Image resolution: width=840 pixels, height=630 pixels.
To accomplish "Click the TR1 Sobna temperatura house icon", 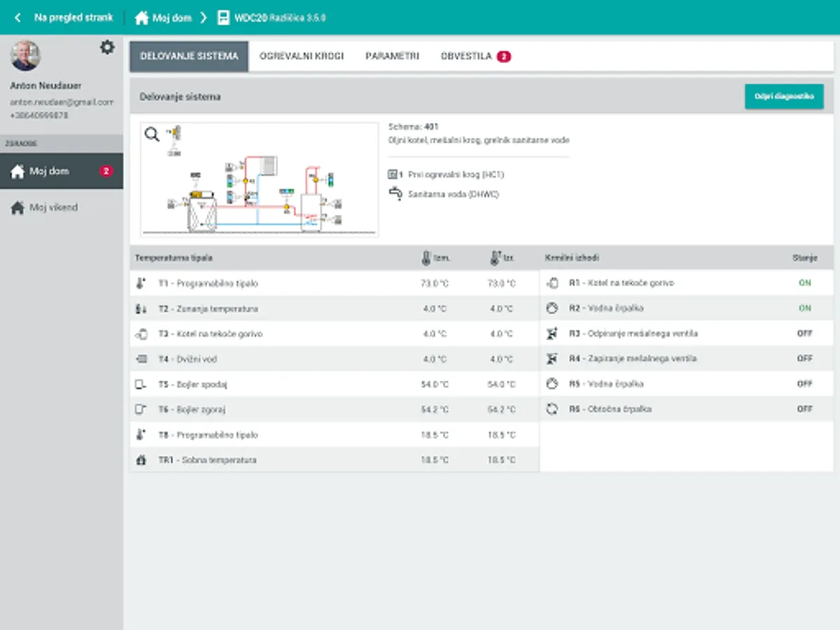I will coord(141,460).
